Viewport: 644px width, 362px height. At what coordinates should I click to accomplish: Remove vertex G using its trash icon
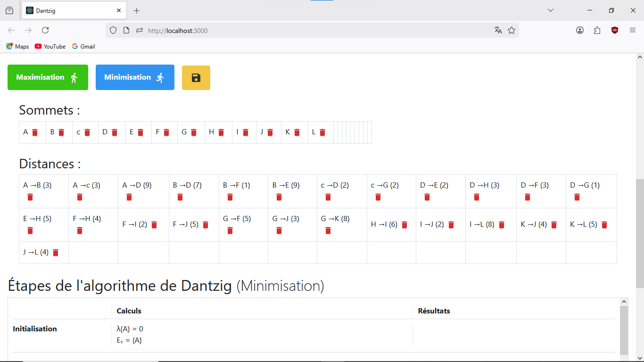pos(194,132)
